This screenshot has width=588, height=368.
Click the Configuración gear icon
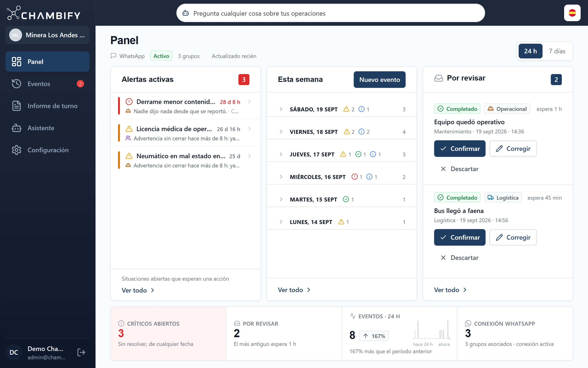point(17,150)
